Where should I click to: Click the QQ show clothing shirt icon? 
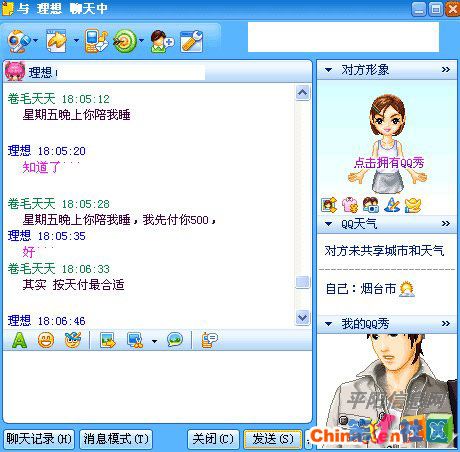(x=350, y=205)
